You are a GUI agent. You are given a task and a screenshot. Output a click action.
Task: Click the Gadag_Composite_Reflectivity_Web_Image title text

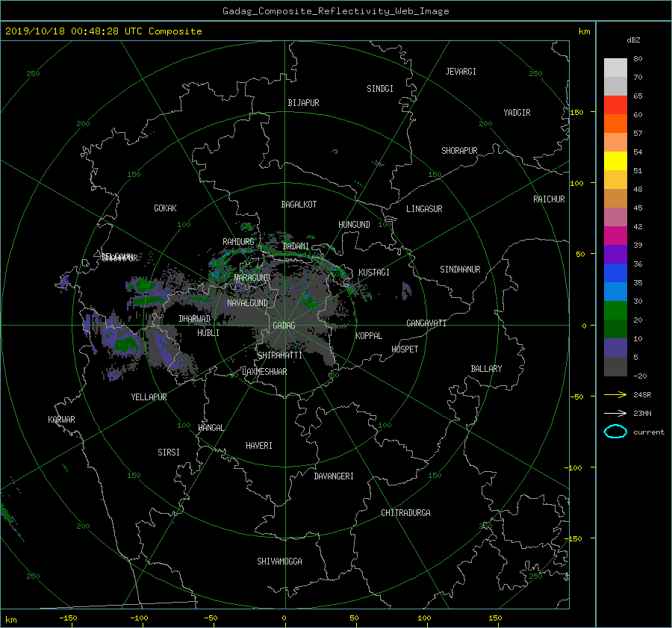click(x=335, y=11)
